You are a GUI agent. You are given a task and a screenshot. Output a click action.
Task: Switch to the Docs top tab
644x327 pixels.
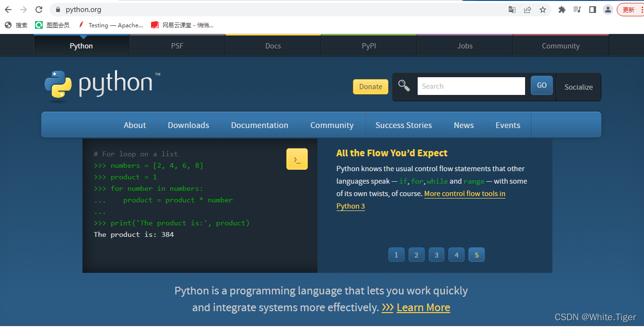[x=273, y=46]
